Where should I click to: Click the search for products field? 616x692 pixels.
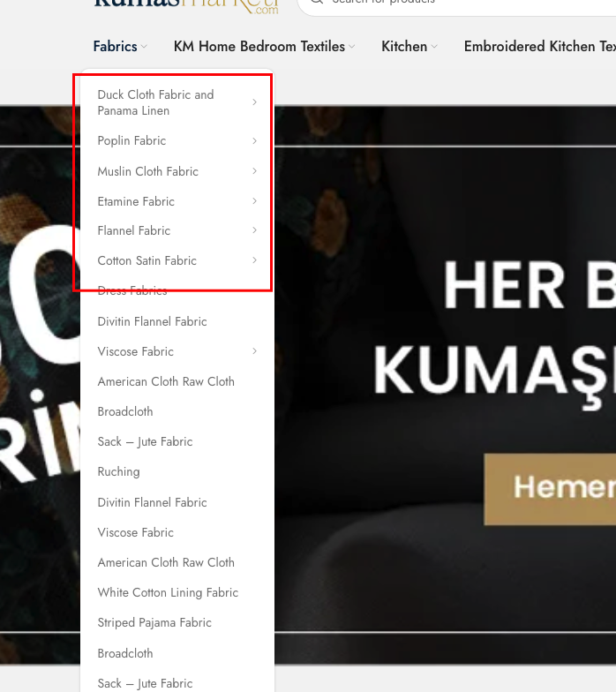point(457,4)
